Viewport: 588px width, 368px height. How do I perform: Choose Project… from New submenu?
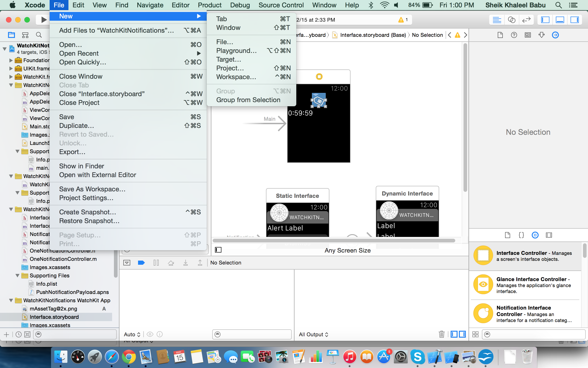coord(252,68)
